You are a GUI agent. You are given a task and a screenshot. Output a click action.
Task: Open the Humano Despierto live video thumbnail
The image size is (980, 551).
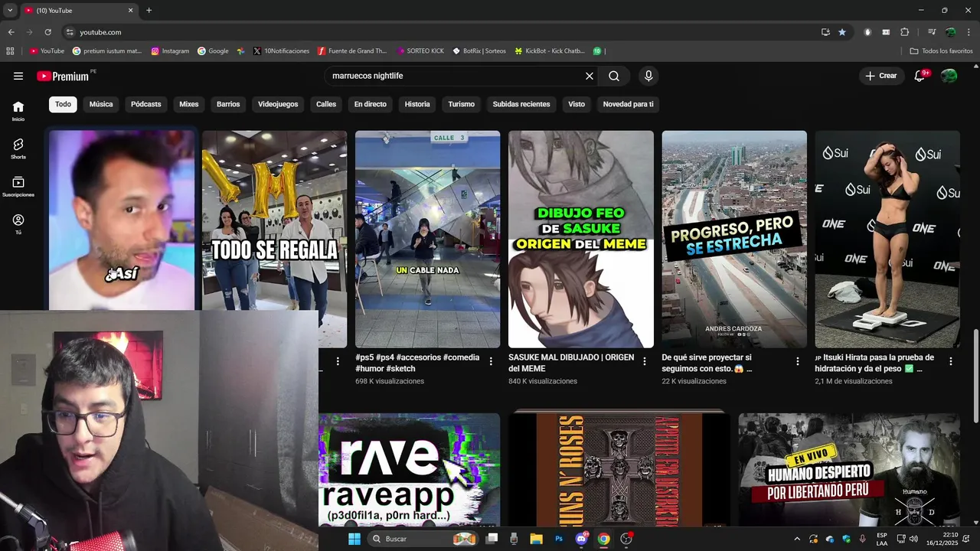849,470
